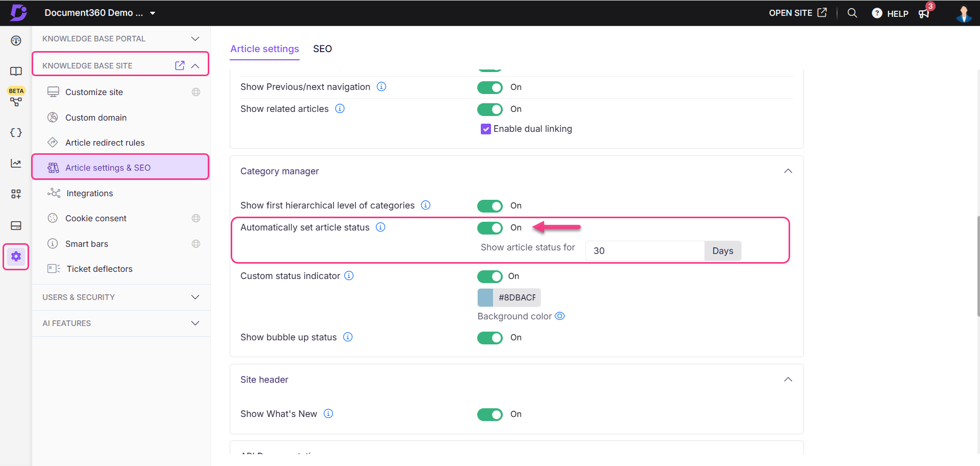Open the Settings gear icon
The height and width of the screenshot is (466, 980).
16,257
